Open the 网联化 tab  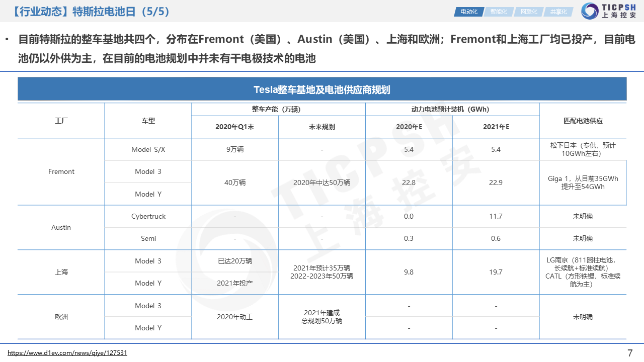coord(528,12)
